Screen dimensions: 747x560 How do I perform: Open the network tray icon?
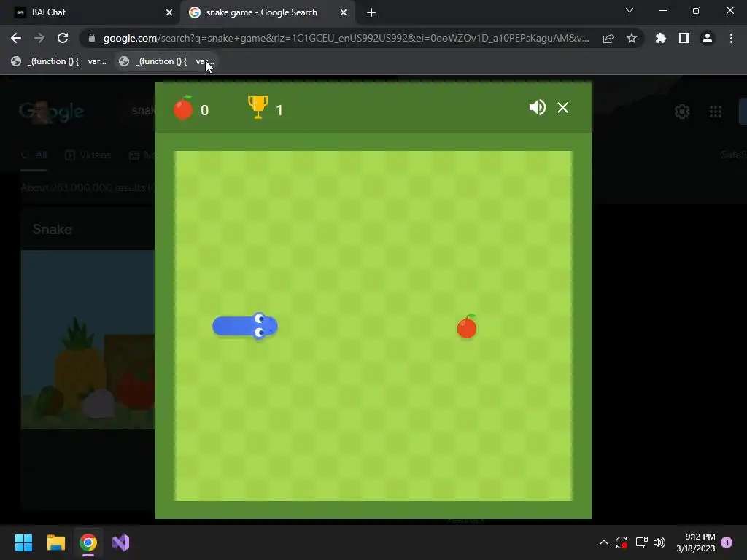(641, 542)
